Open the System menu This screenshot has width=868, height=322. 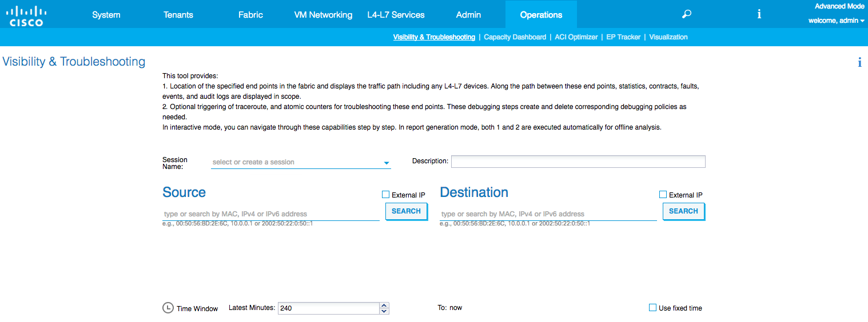pos(106,15)
